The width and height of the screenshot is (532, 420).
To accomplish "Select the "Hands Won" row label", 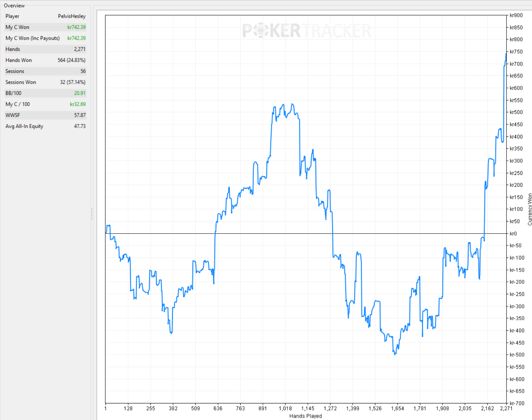I will tap(19, 60).
